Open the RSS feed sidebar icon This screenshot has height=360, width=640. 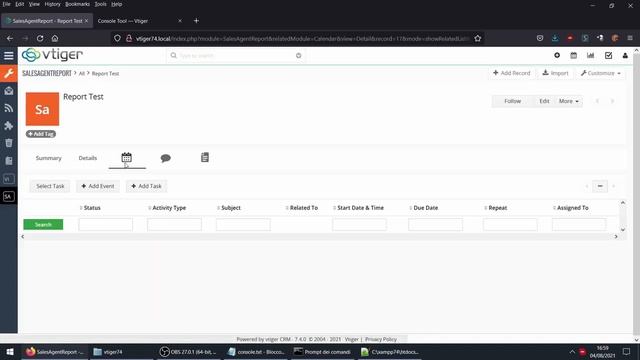9,108
